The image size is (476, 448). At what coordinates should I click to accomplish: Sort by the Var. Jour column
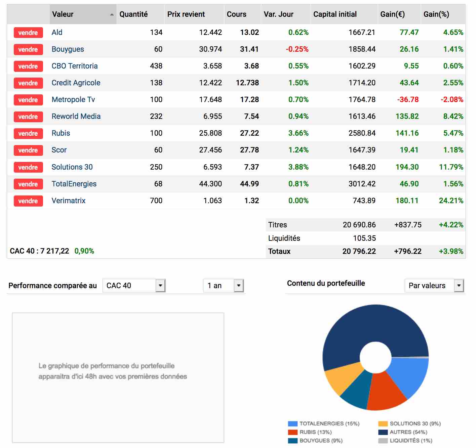pyautogui.click(x=286, y=14)
